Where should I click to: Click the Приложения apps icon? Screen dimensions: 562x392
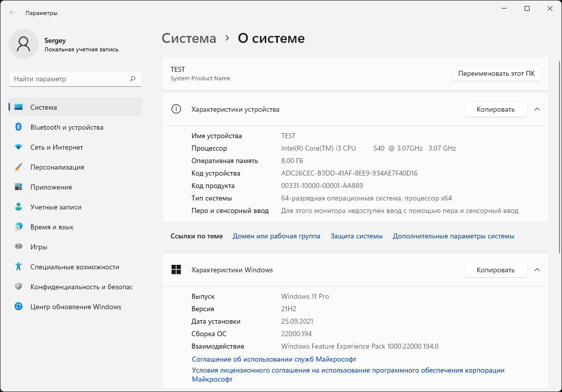[18, 187]
